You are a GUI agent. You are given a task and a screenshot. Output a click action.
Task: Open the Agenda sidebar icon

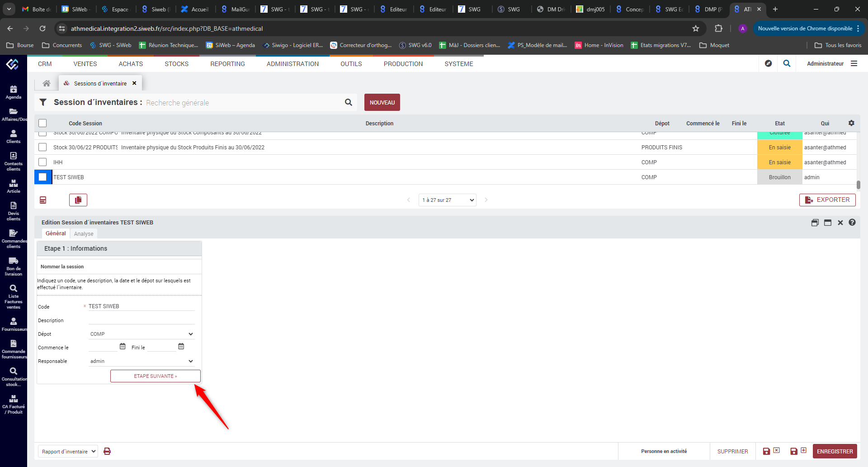[x=14, y=92]
